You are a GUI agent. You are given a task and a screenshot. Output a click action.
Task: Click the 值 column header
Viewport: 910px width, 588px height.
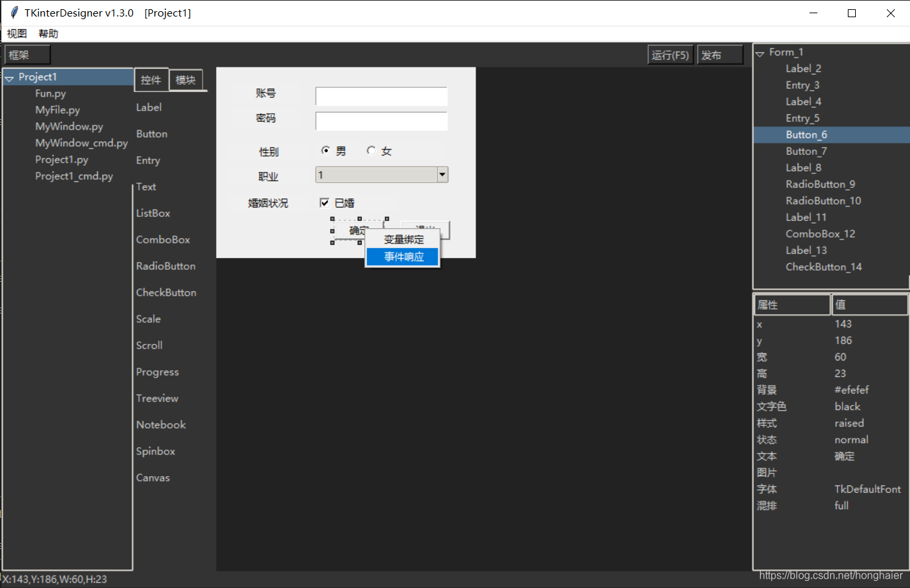[870, 305]
